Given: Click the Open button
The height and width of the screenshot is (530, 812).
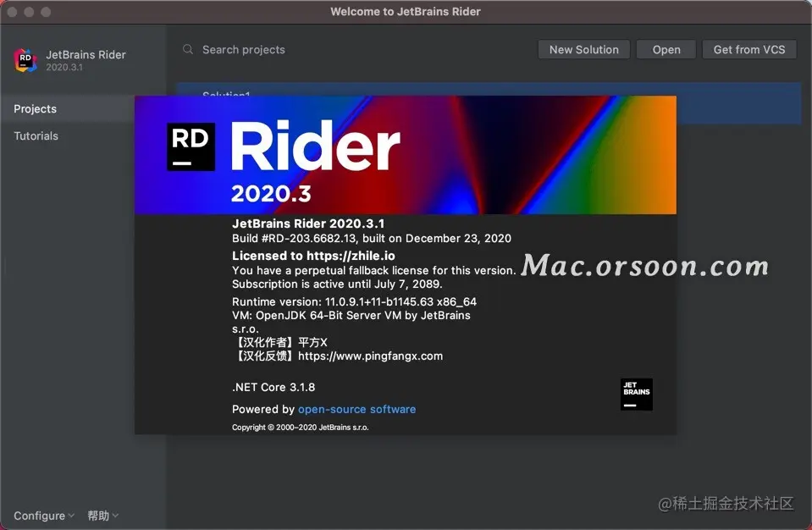Looking at the screenshot, I should pos(666,50).
